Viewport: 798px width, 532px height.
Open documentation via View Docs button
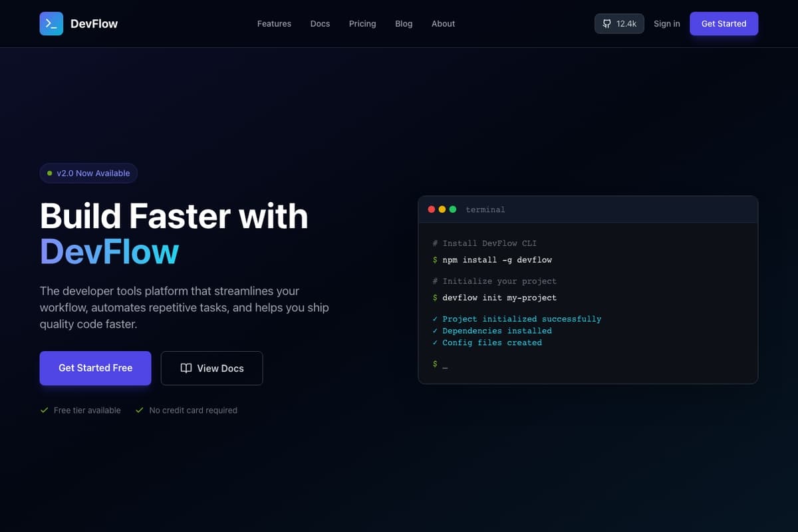[211, 368]
